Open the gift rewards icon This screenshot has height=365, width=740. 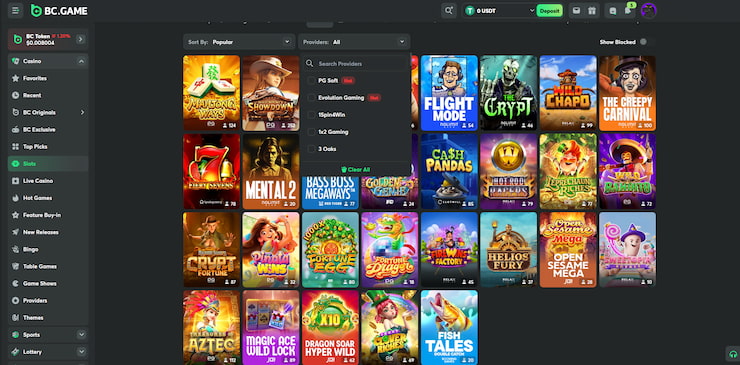[592, 10]
